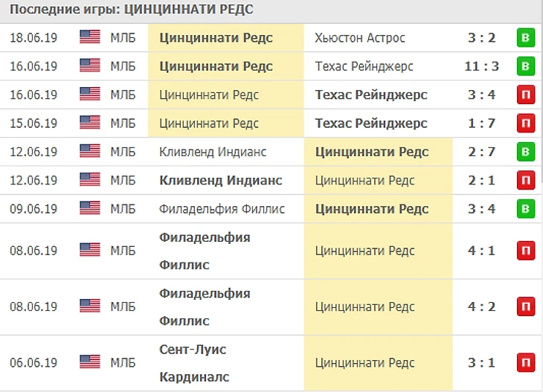Click the 2 : 7 score
The image size is (543, 392).
pos(482,152)
